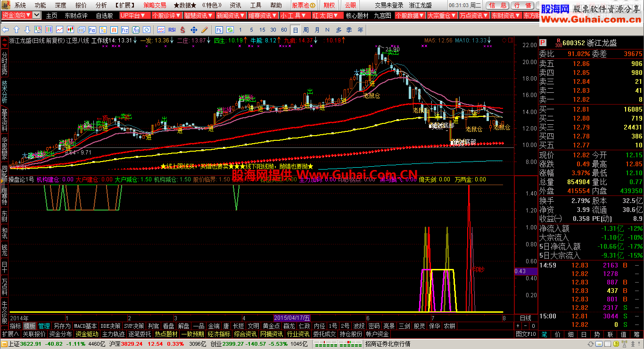Expand the 维赛资讯 dropdown
This screenshot has width=644, height=349.
263,15
